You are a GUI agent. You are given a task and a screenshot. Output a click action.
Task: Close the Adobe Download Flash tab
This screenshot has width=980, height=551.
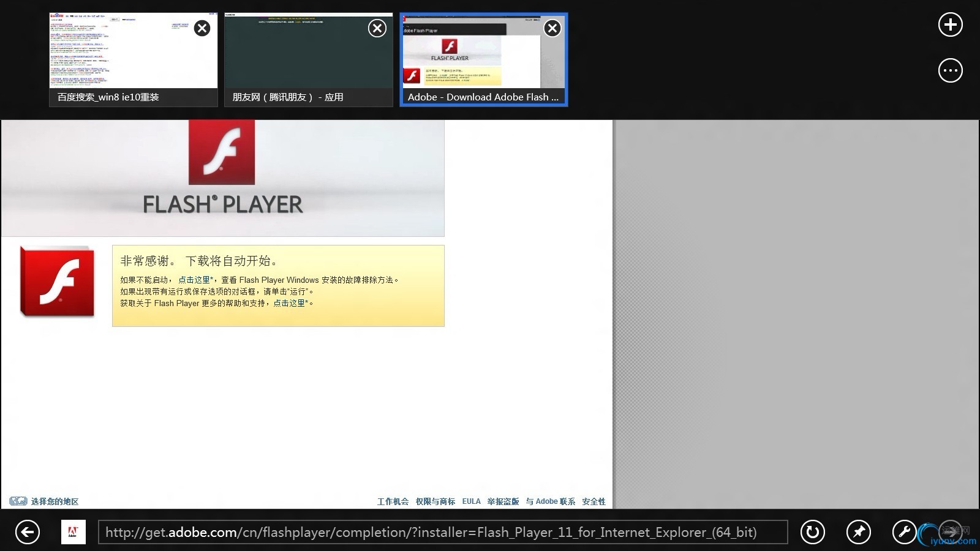coord(552,28)
